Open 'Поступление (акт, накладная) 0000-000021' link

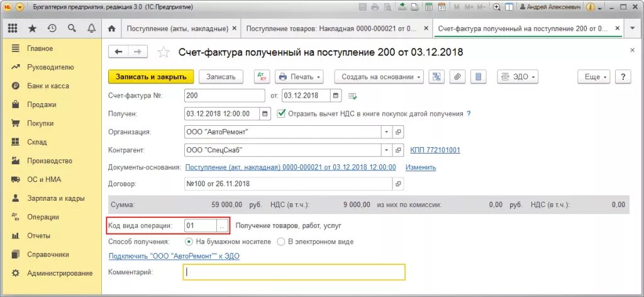[291, 167]
